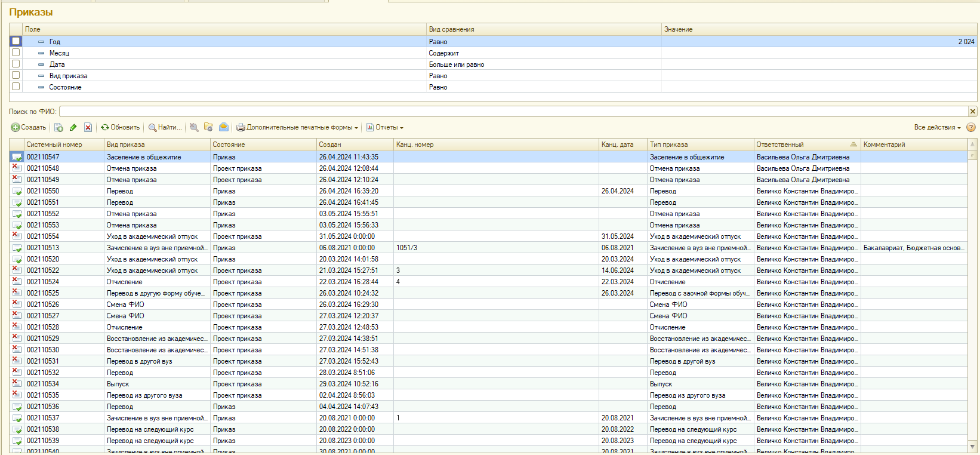
Task: Open the Все действия dropdown
Action: [938, 127]
